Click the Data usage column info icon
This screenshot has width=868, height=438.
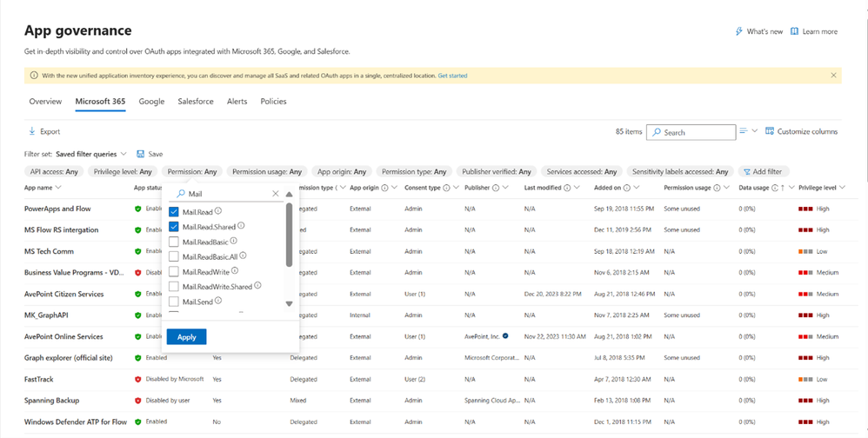(x=775, y=188)
